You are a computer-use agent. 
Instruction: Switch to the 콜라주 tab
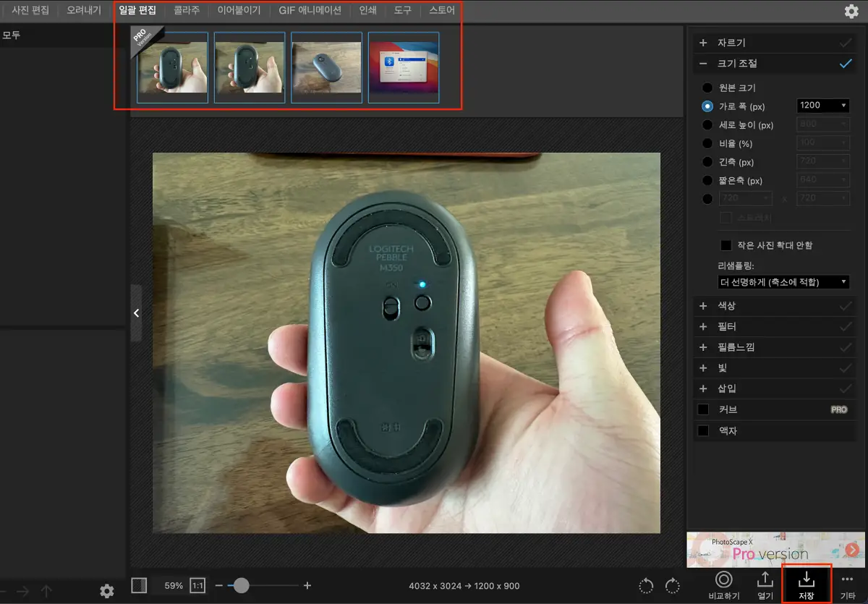click(187, 11)
